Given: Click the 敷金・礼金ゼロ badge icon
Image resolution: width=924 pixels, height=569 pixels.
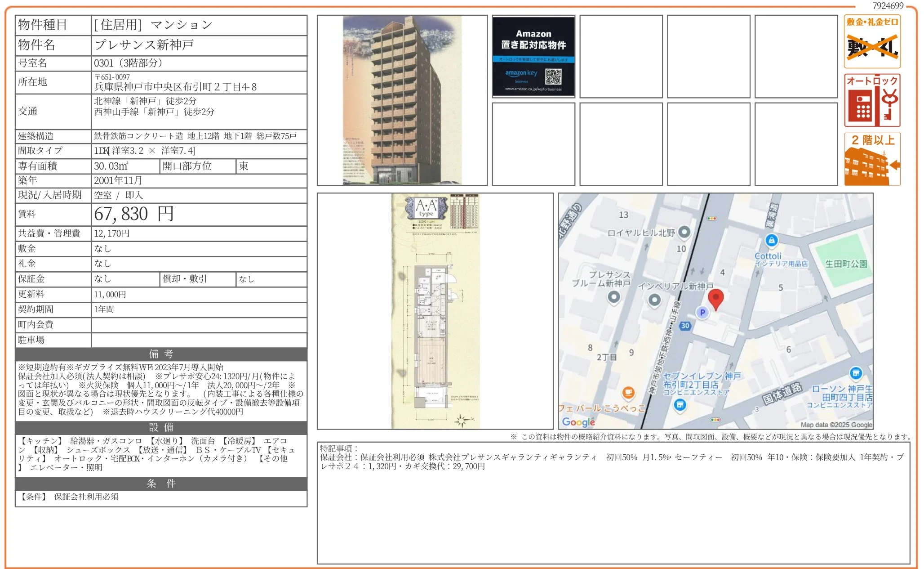Looking at the screenshot, I should (x=872, y=41).
